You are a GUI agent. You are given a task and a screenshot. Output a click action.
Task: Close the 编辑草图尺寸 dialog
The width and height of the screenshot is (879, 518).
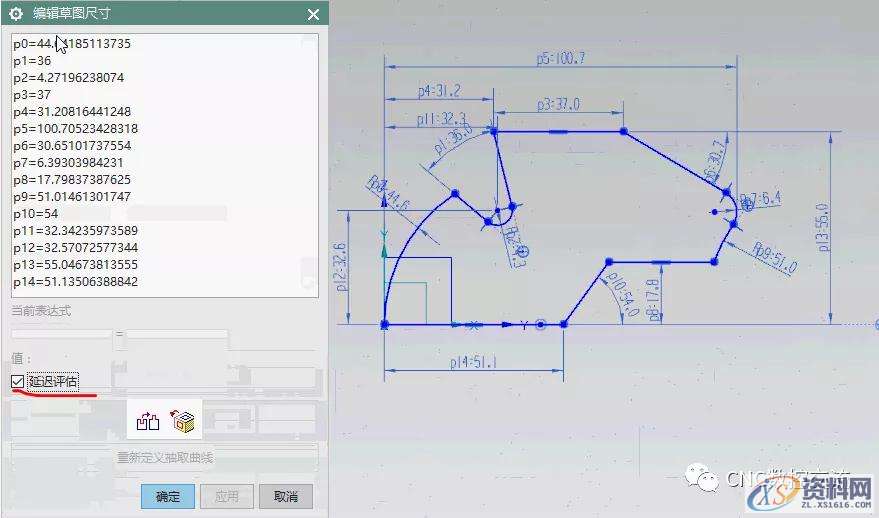click(x=313, y=14)
